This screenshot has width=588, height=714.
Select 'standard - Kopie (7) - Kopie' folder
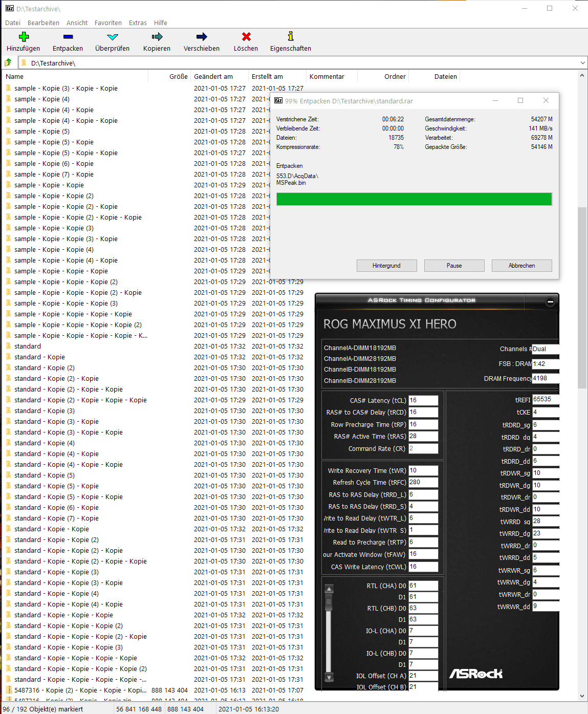click(56, 518)
